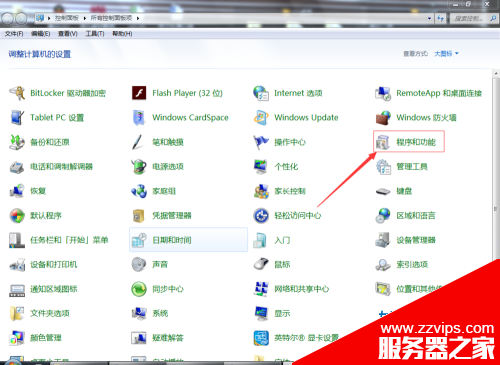The image size is (500, 365).
Task: Open the 查看(V) menu
Action: [x=68, y=34]
